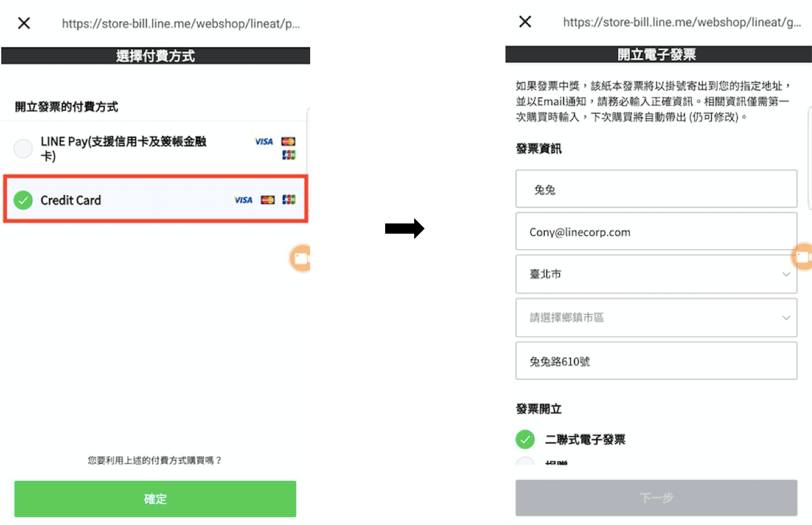Close the e-invoice page with X
This screenshot has width=812, height=525.
coord(525,22)
